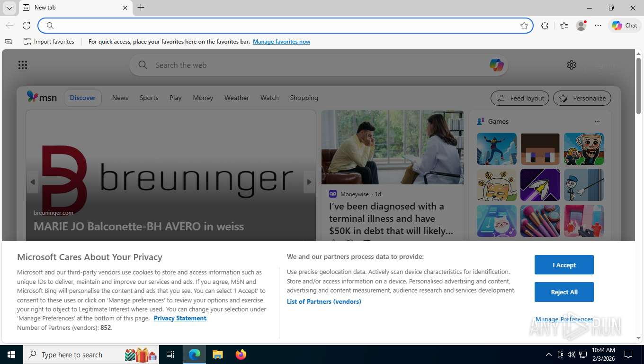This screenshot has height=364, width=644.
Task: Click the Personalize button
Action: [582, 98]
